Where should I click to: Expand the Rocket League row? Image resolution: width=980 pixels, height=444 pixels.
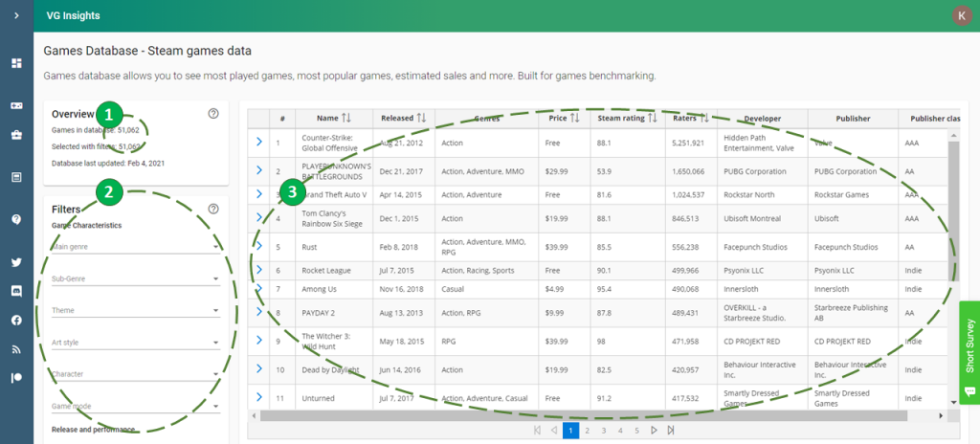[259, 270]
